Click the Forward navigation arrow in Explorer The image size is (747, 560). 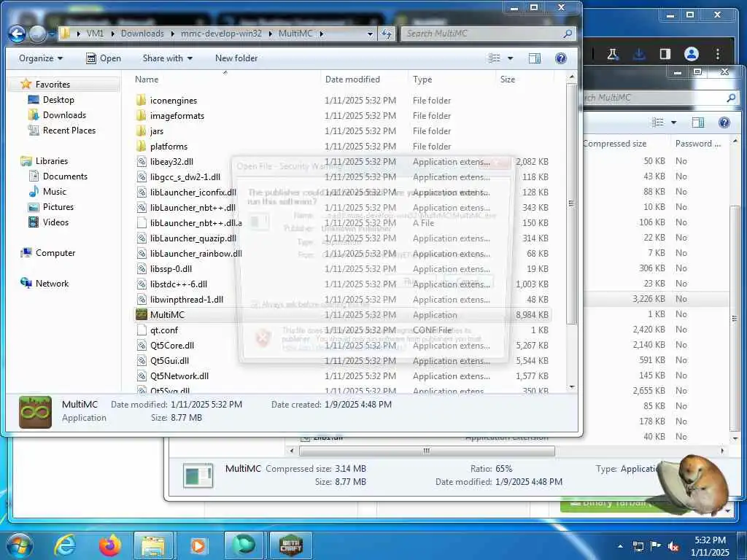pyautogui.click(x=37, y=34)
